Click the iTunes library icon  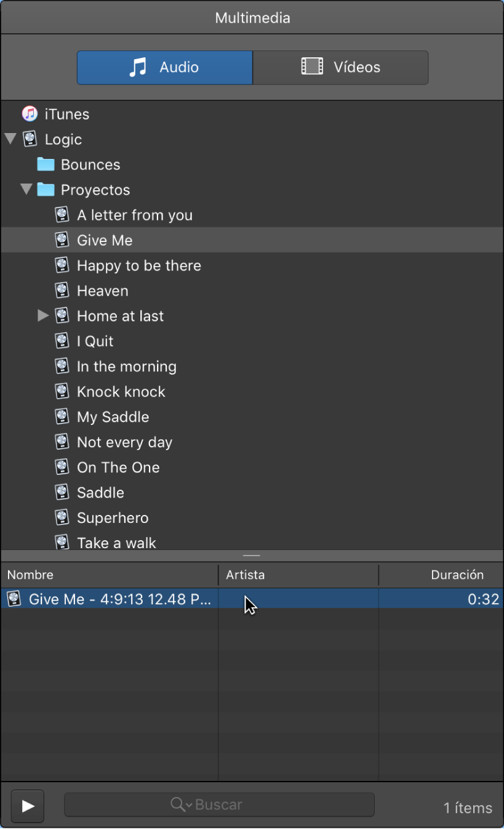[x=30, y=114]
